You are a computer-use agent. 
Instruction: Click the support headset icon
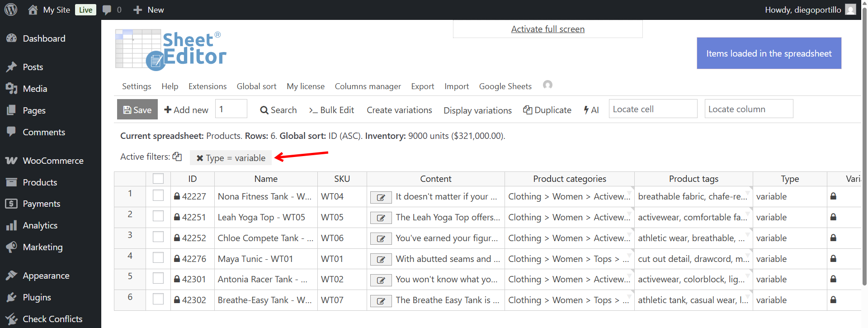(x=547, y=85)
